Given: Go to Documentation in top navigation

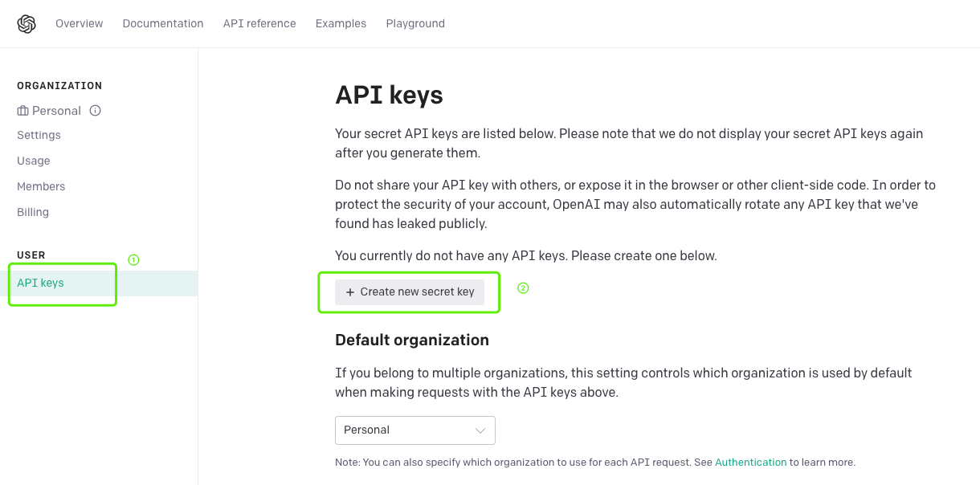Looking at the screenshot, I should tap(163, 24).
